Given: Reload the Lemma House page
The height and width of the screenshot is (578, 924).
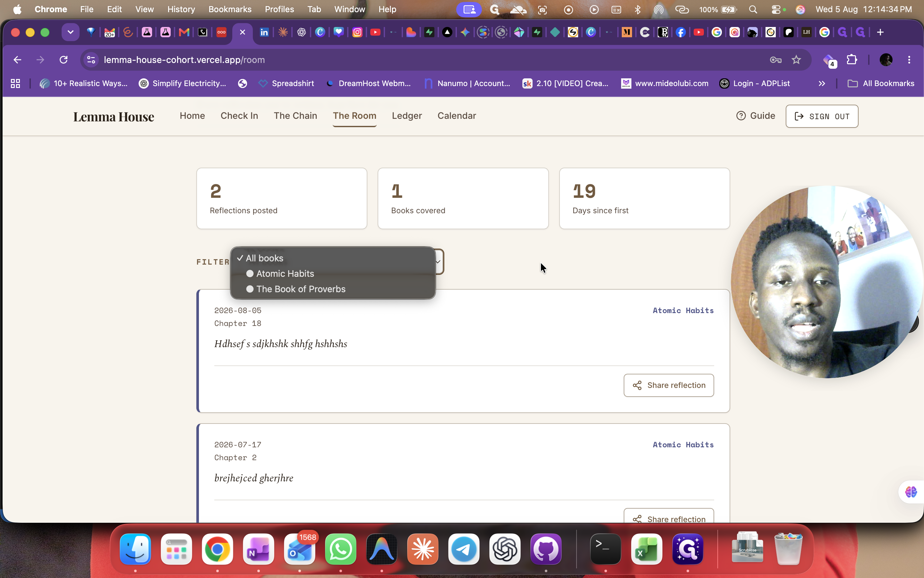Looking at the screenshot, I should (64, 60).
